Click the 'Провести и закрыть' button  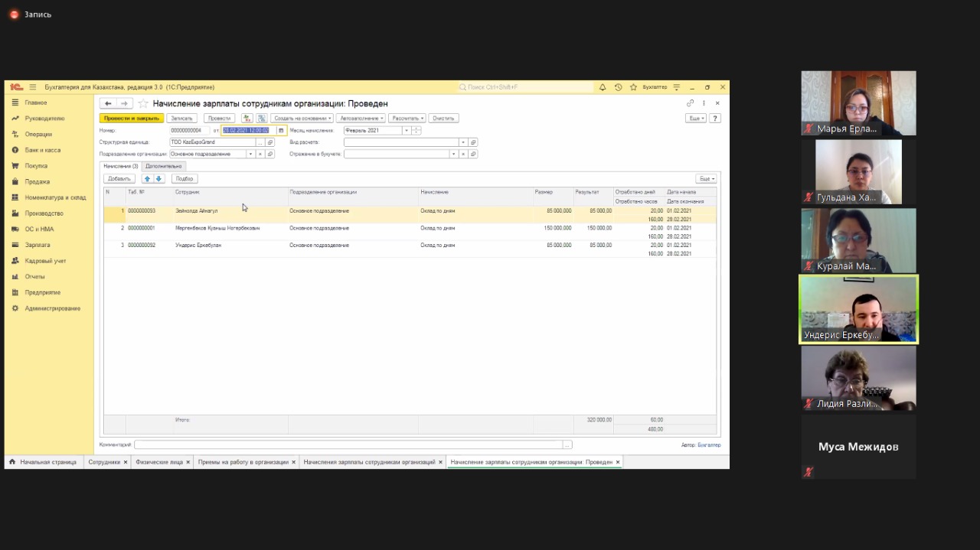pyautogui.click(x=132, y=119)
